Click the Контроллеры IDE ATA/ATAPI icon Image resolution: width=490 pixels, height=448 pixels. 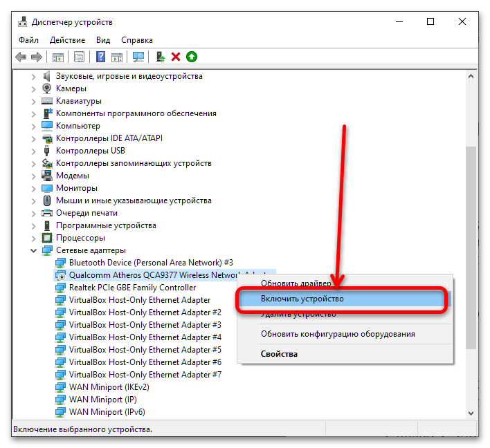[47, 138]
